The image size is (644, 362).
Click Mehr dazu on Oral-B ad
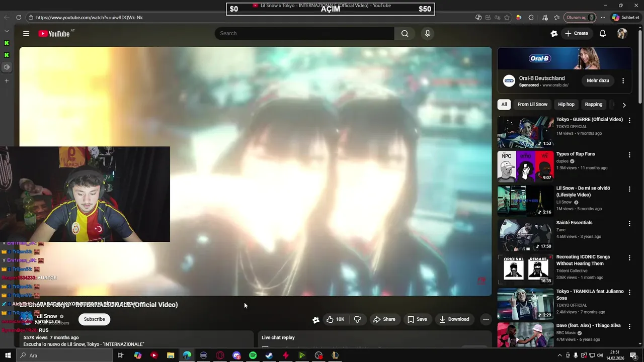point(598,80)
